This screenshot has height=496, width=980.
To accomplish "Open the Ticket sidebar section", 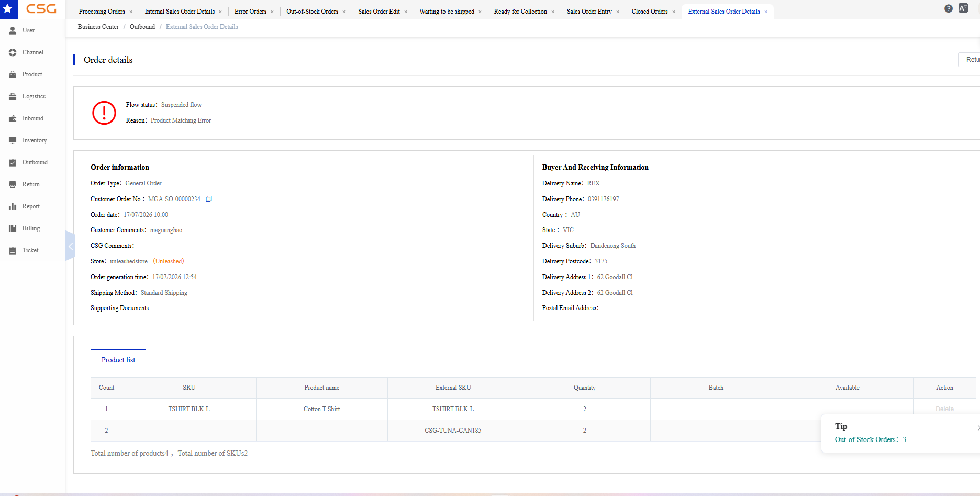I will [x=30, y=250].
